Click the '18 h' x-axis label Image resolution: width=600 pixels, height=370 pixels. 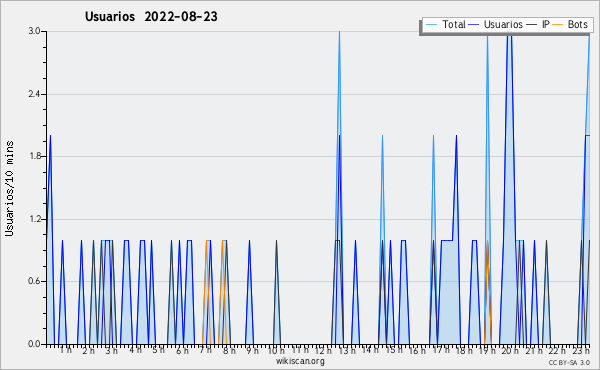[464, 351]
